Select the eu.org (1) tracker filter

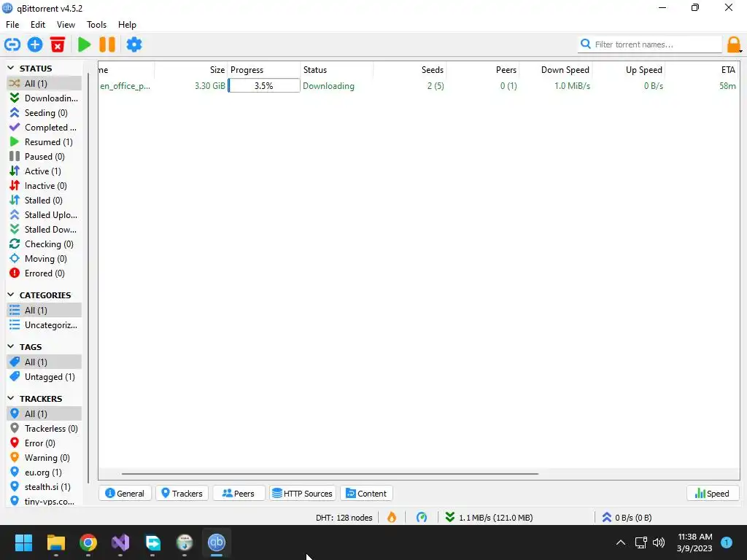(44, 472)
